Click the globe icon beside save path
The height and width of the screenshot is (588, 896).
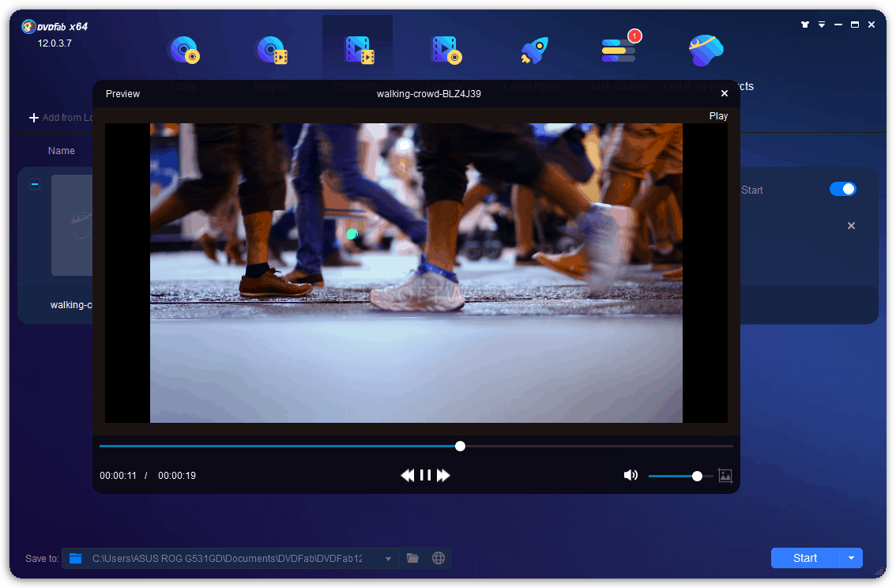pyautogui.click(x=439, y=558)
